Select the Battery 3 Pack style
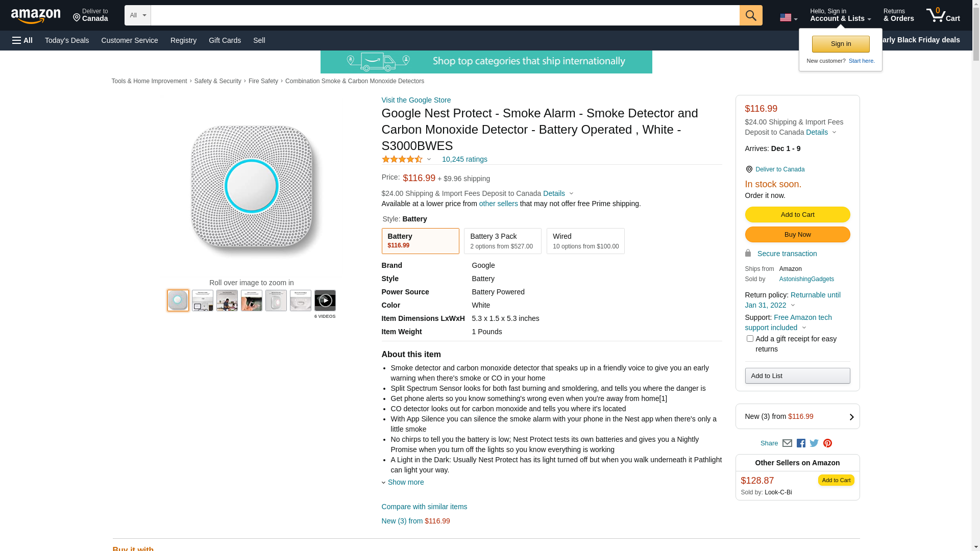The height and width of the screenshot is (551, 980). pyautogui.click(x=502, y=241)
